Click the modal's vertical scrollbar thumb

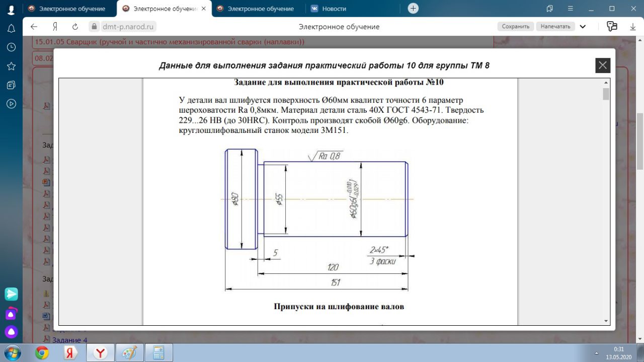point(606,94)
